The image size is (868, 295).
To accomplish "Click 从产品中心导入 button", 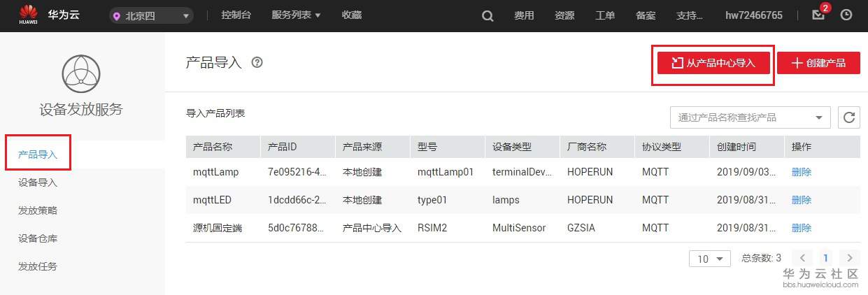I will pyautogui.click(x=713, y=62).
